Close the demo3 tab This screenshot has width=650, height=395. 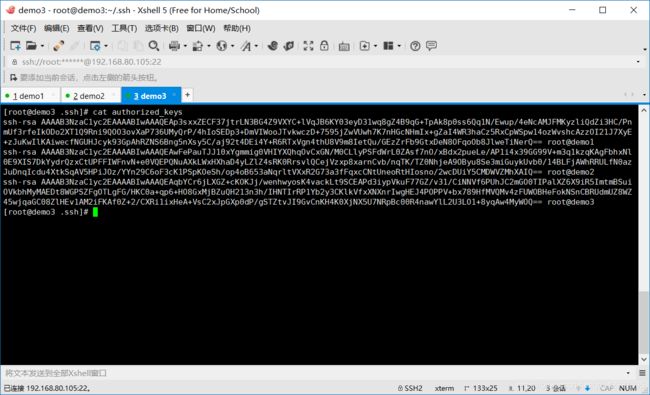[174, 95]
